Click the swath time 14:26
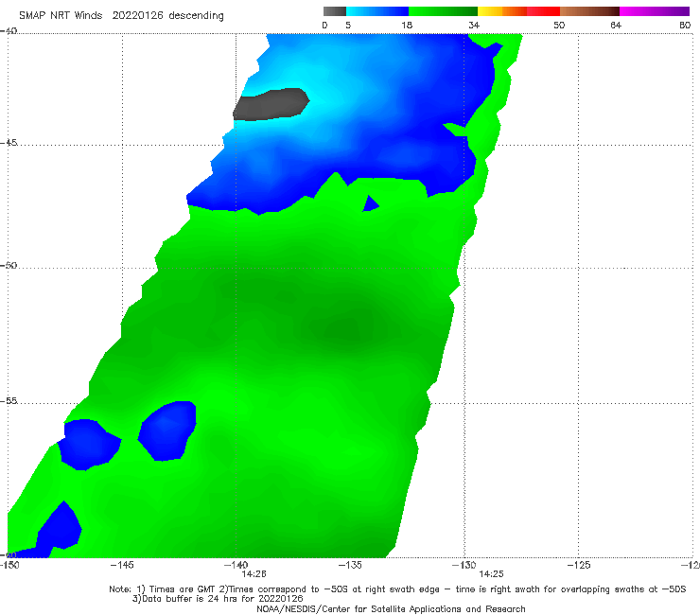Screen dimensions: 700x615 tap(254, 574)
